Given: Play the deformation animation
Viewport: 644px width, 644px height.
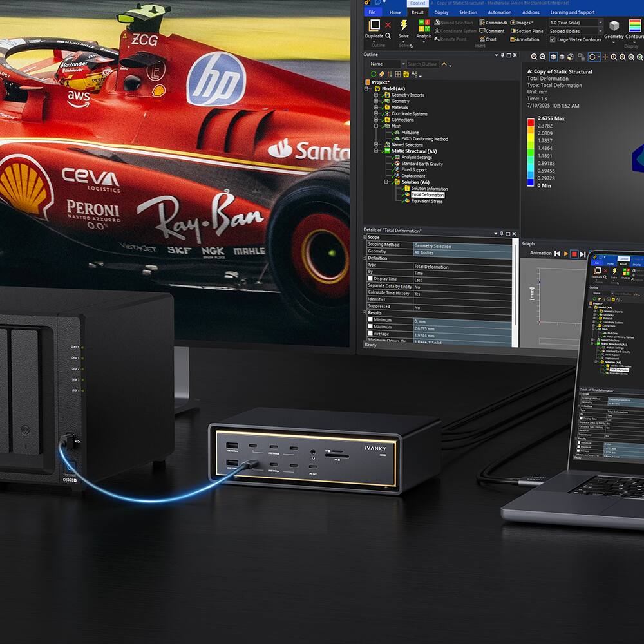Looking at the screenshot, I should (566, 254).
